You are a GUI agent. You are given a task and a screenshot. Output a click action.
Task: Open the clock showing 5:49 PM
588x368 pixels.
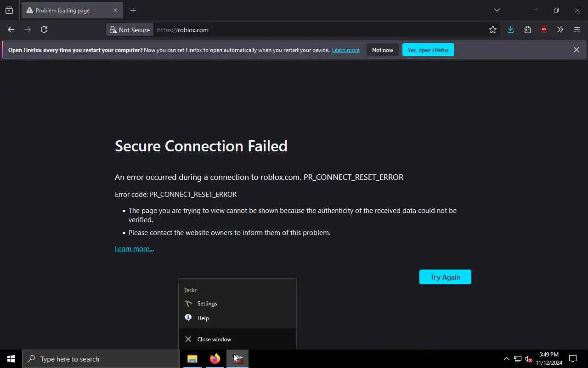click(x=549, y=359)
